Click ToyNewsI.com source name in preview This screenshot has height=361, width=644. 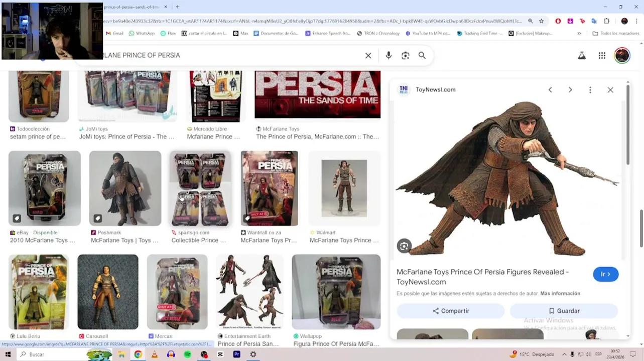click(435, 90)
